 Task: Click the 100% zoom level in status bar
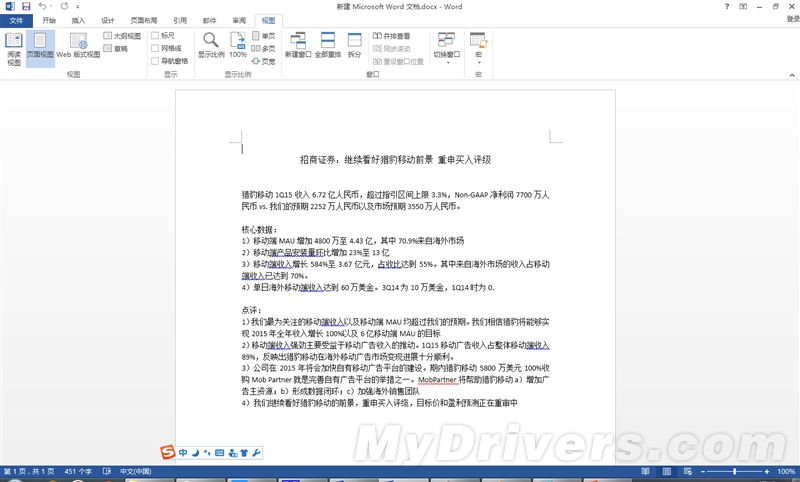pyautogui.click(x=786, y=471)
